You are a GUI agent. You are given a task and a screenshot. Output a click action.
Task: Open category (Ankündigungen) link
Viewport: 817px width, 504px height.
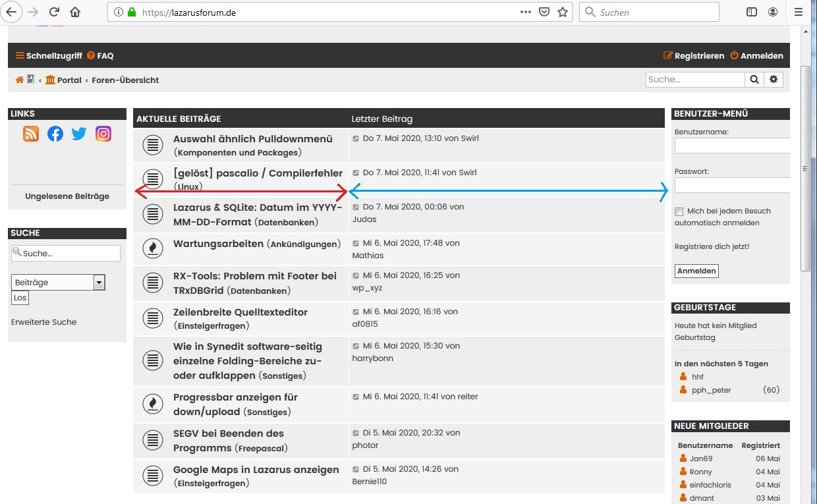click(x=304, y=244)
